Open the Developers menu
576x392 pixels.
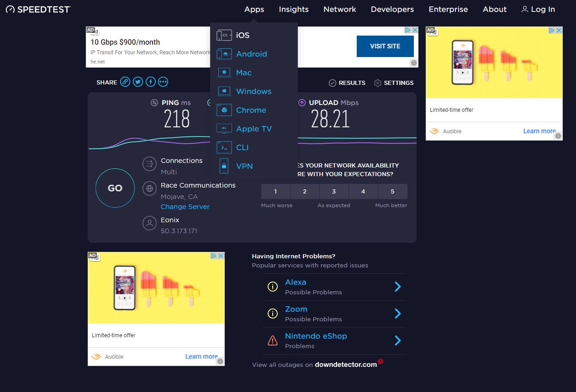tap(392, 9)
